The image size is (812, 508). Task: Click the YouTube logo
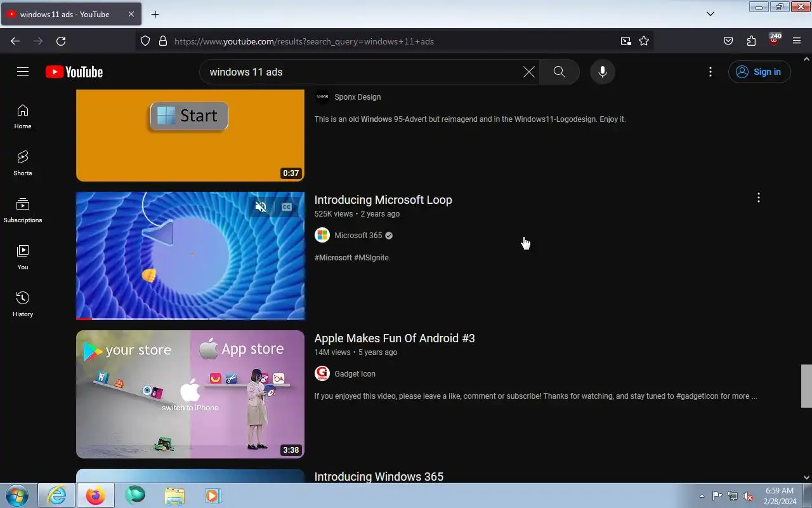point(74,72)
